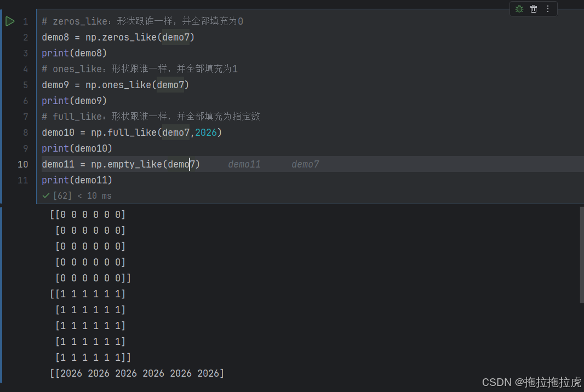Click the output row [0 0 0 0 0 0]]

point(93,278)
